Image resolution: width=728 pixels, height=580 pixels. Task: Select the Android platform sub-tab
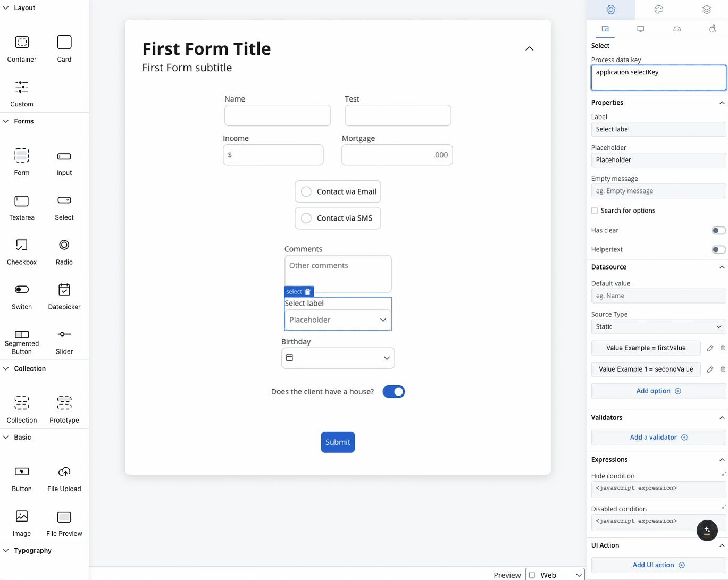pyautogui.click(x=676, y=29)
